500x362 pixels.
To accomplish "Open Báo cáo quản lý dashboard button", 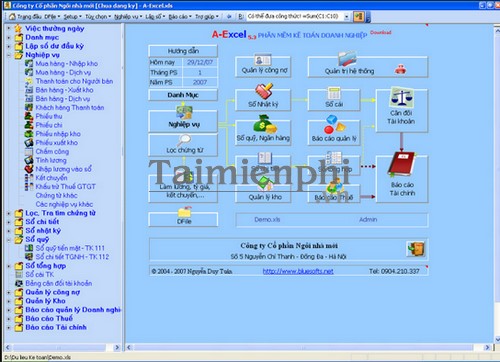I will click(334, 133).
